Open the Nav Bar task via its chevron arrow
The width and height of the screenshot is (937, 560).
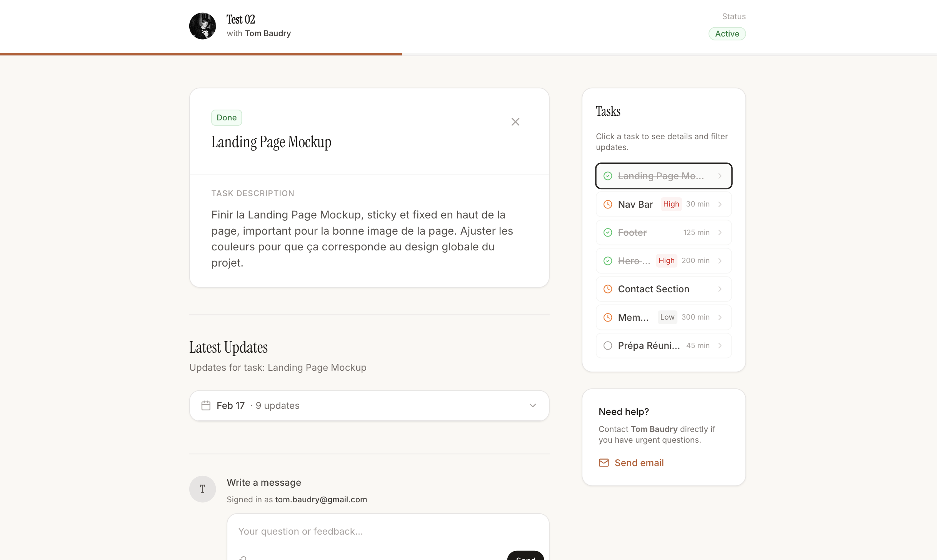pos(720,204)
